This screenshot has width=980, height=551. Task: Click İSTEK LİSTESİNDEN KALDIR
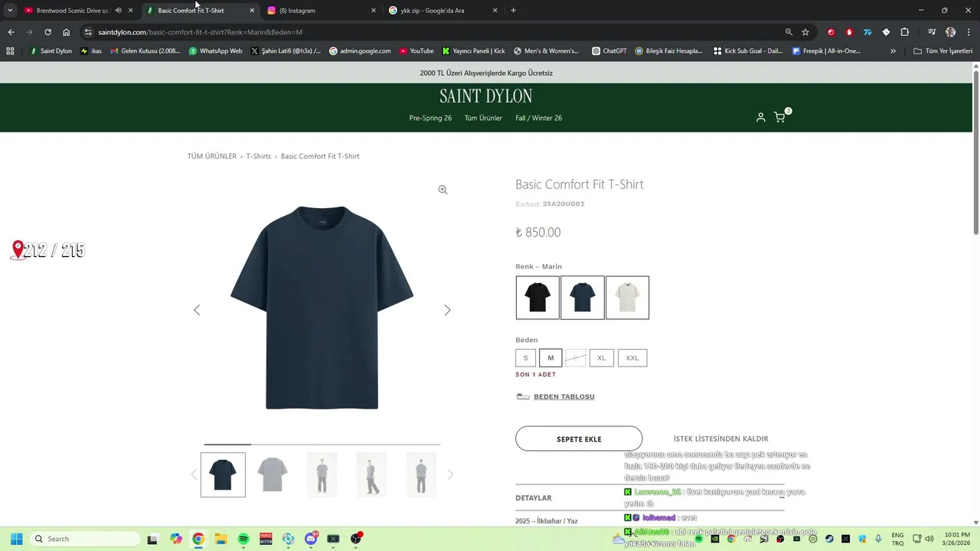[x=720, y=439]
